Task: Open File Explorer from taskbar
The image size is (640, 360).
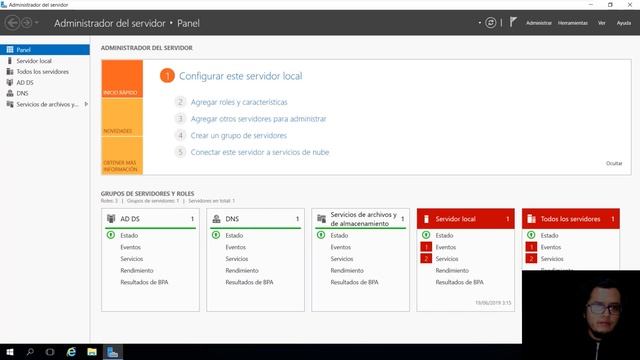Action: pos(92,352)
